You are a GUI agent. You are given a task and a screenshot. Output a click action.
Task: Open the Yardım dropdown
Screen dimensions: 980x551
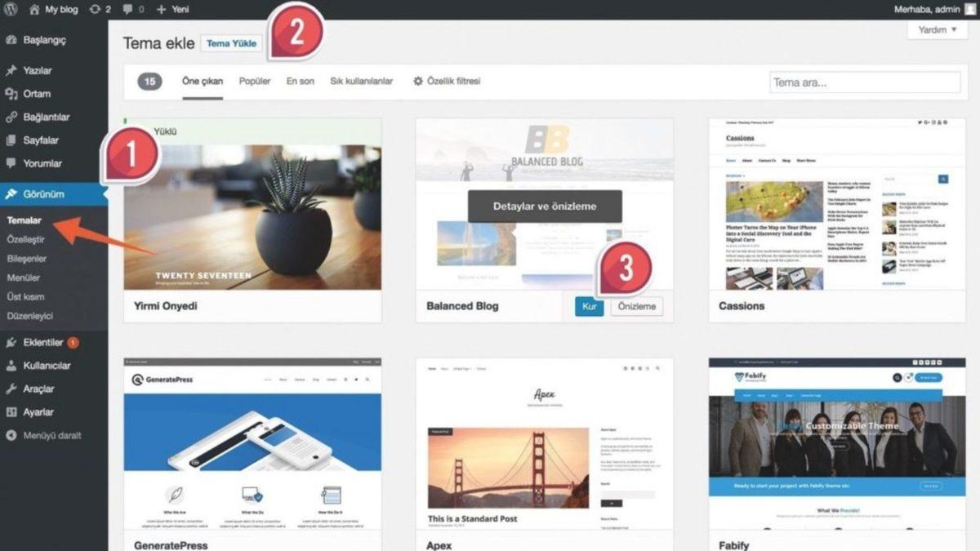pos(936,29)
